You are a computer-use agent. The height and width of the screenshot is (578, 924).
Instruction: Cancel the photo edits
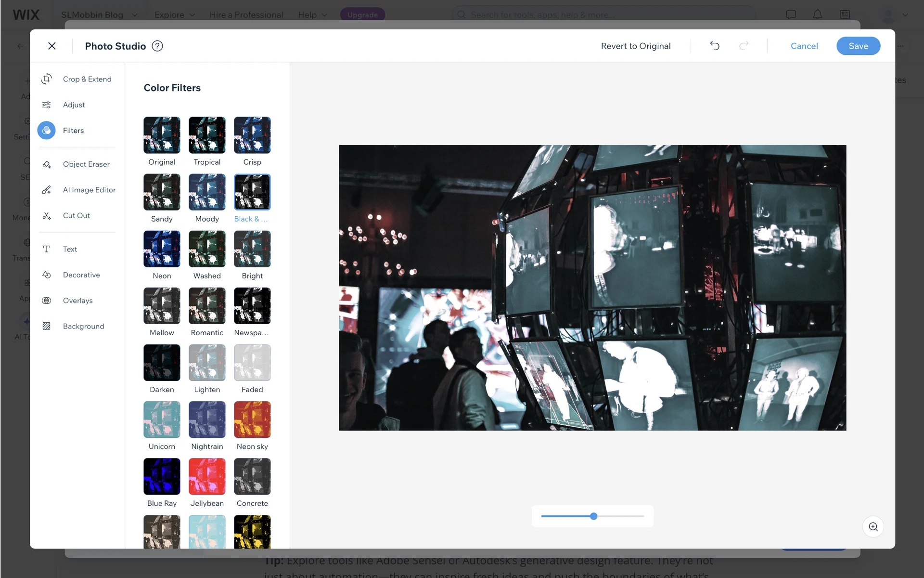click(804, 46)
